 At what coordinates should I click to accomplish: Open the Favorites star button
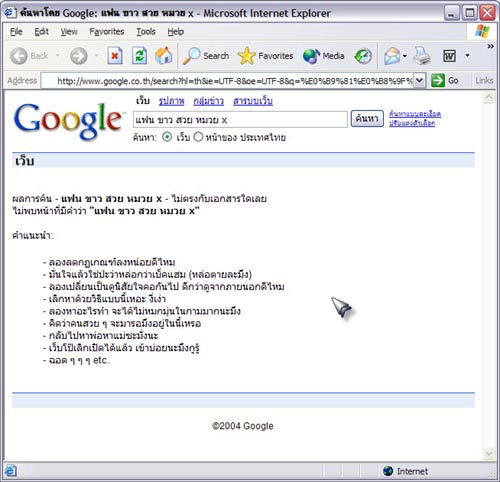pos(266,56)
